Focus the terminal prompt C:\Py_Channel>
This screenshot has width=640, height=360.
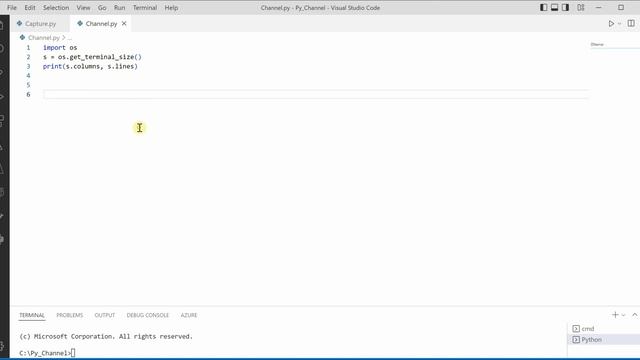(45, 353)
